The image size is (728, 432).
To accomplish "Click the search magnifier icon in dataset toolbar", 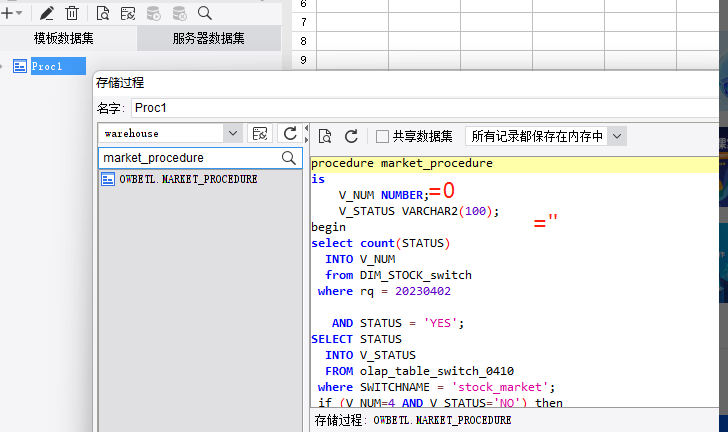I will 205,13.
